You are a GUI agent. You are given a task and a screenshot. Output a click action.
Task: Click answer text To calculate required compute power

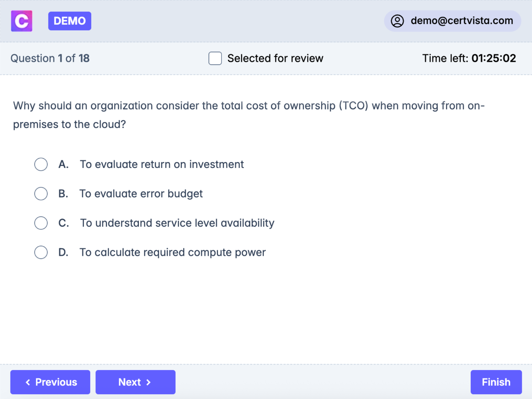(x=172, y=252)
